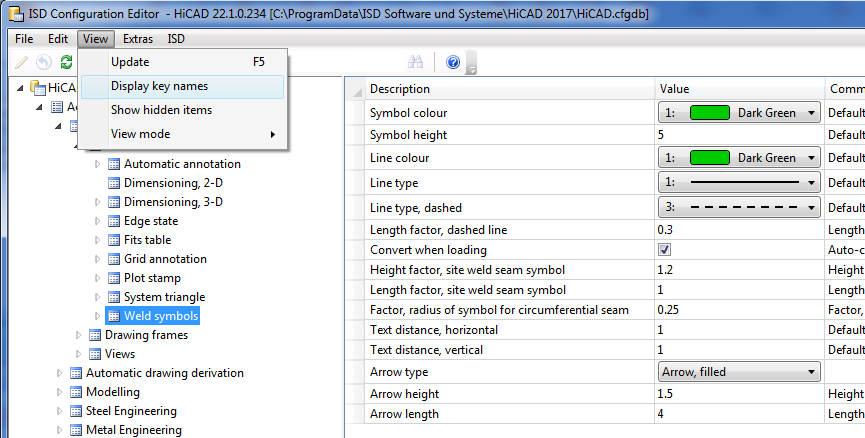The height and width of the screenshot is (438, 865).
Task: Select Display key names menu entry
Action: click(159, 86)
